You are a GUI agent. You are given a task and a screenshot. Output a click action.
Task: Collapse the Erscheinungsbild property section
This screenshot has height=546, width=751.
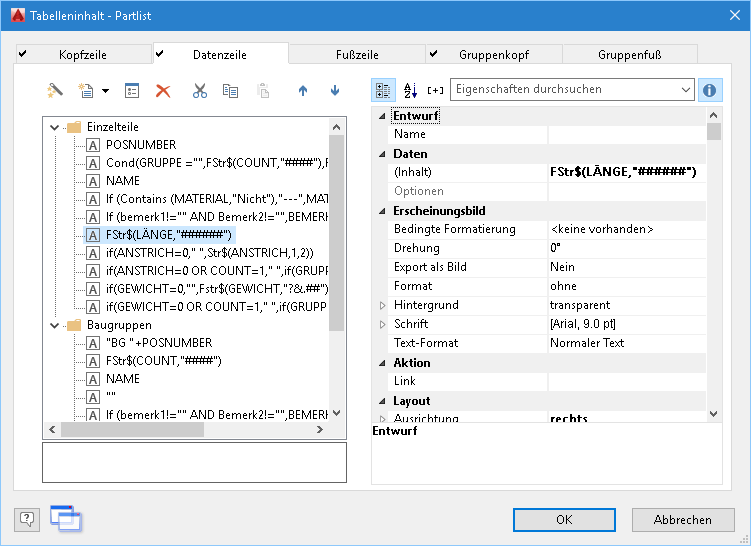tap(382, 211)
